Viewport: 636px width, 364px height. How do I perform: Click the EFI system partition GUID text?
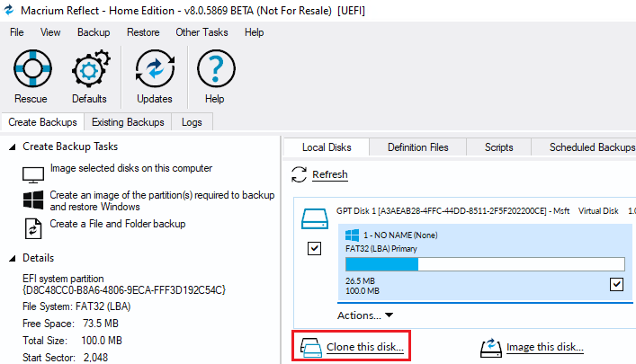[x=124, y=290]
